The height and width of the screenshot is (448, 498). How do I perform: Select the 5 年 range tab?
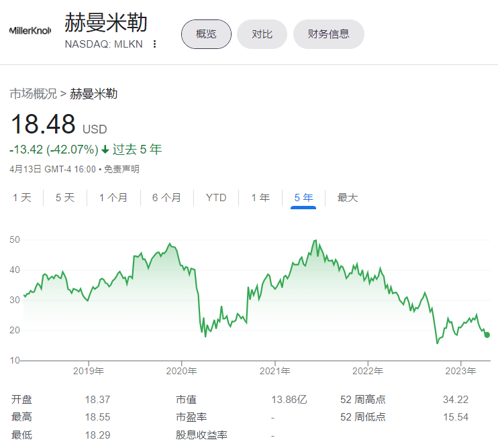pyautogui.click(x=303, y=198)
